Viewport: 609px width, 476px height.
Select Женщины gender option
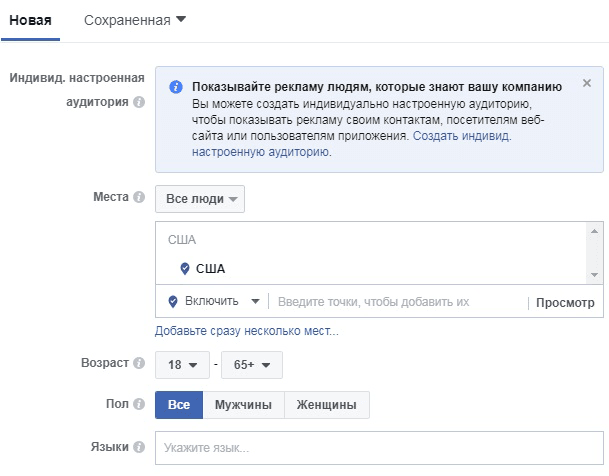(327, 405)
